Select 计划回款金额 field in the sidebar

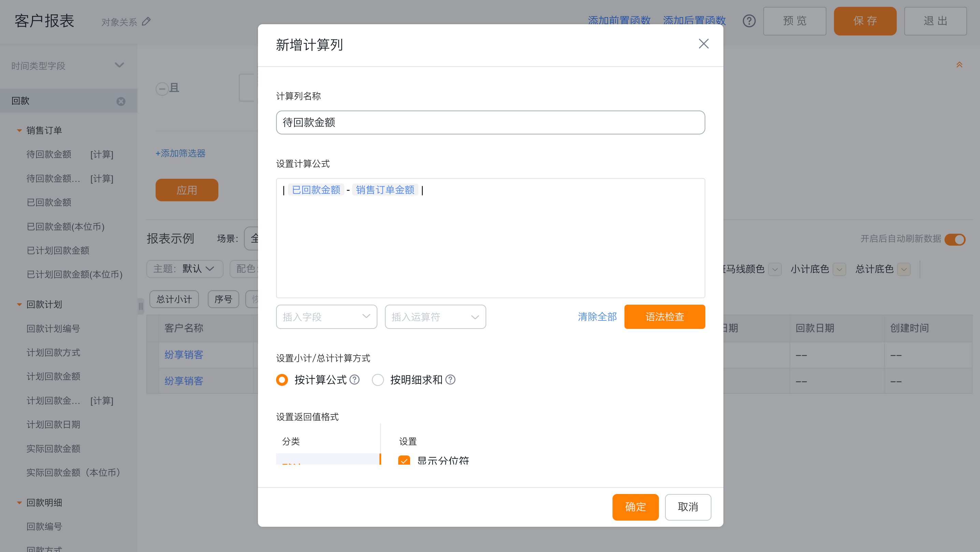[x=53, y=376]
